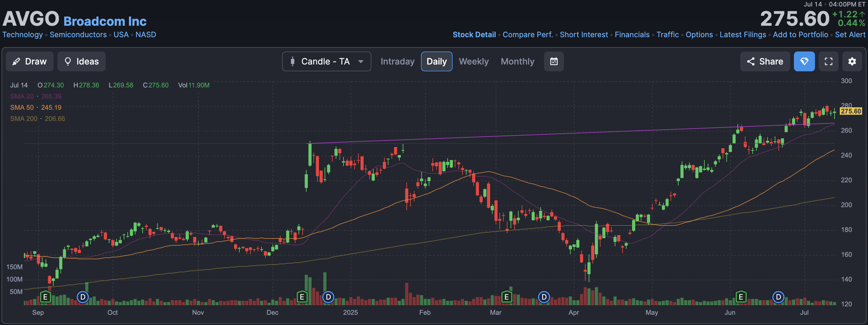Click the September earnings E marker
Image resolution: width=868 pixels, height=325 pixels.
[x=45, y=297]
